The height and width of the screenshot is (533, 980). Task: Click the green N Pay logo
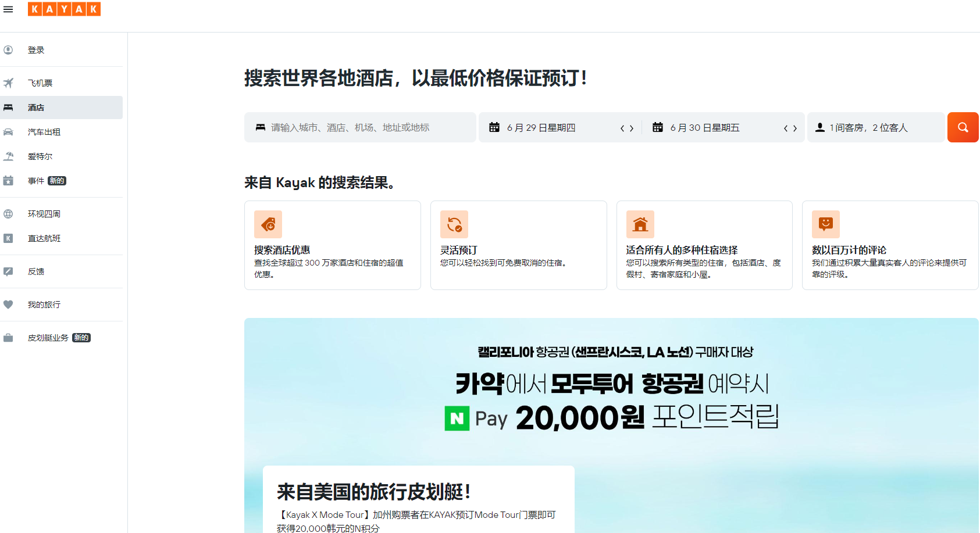(457, 418)
